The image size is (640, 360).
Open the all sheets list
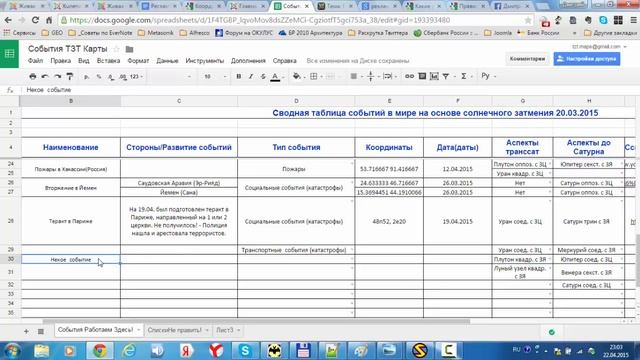tap(41, 331)
